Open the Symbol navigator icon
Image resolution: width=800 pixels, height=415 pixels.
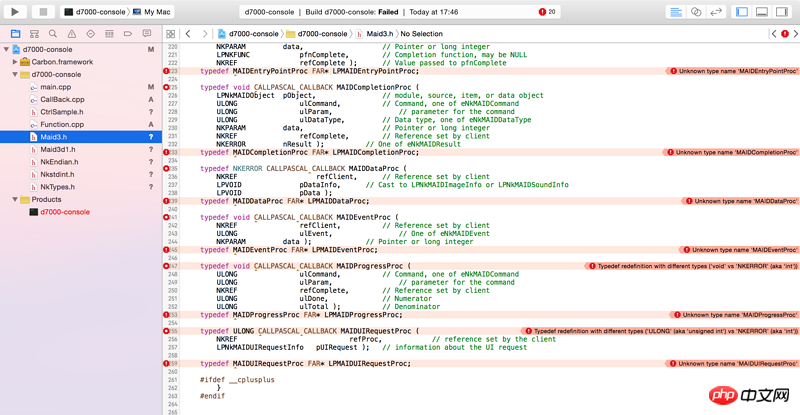(32, 34)
